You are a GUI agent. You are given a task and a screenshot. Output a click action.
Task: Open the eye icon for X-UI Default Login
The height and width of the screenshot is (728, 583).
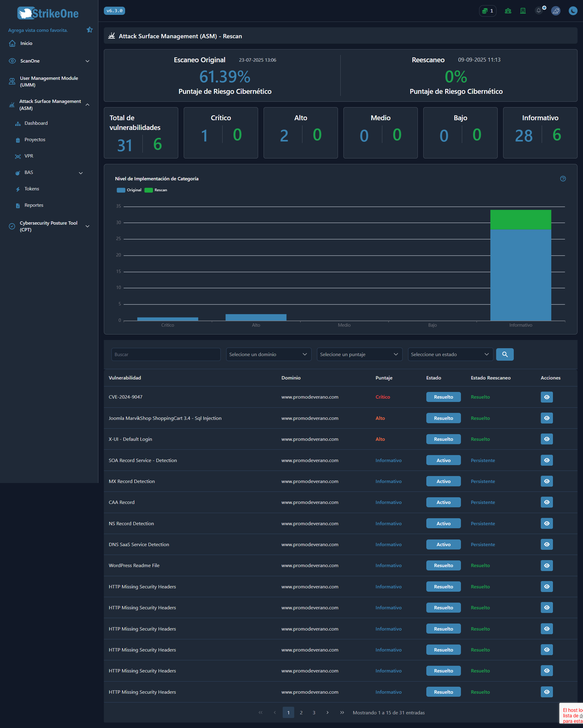click(547, 439)
